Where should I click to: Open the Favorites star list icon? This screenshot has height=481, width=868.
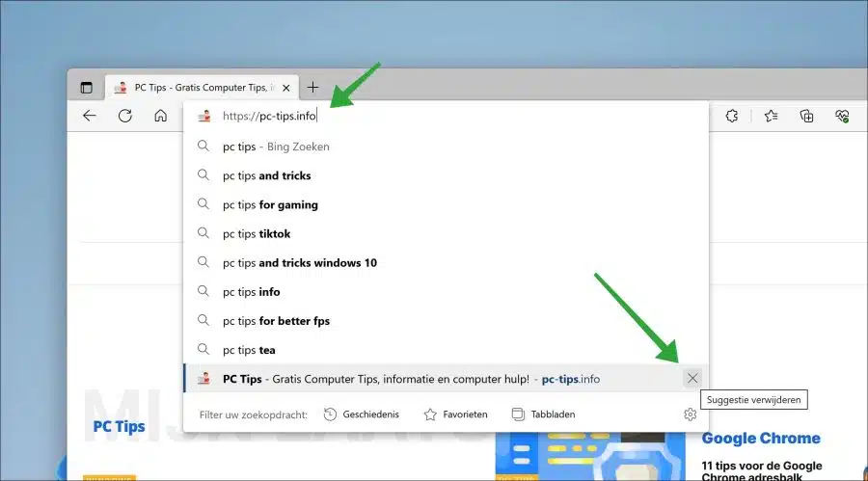(x=772, y=116)
